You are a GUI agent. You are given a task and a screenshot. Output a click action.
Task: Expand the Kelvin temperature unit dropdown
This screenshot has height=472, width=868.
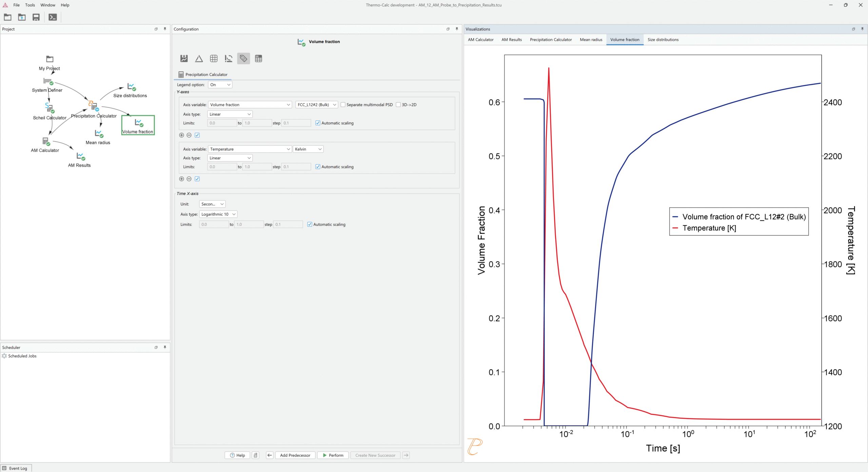tap(308, 149)
